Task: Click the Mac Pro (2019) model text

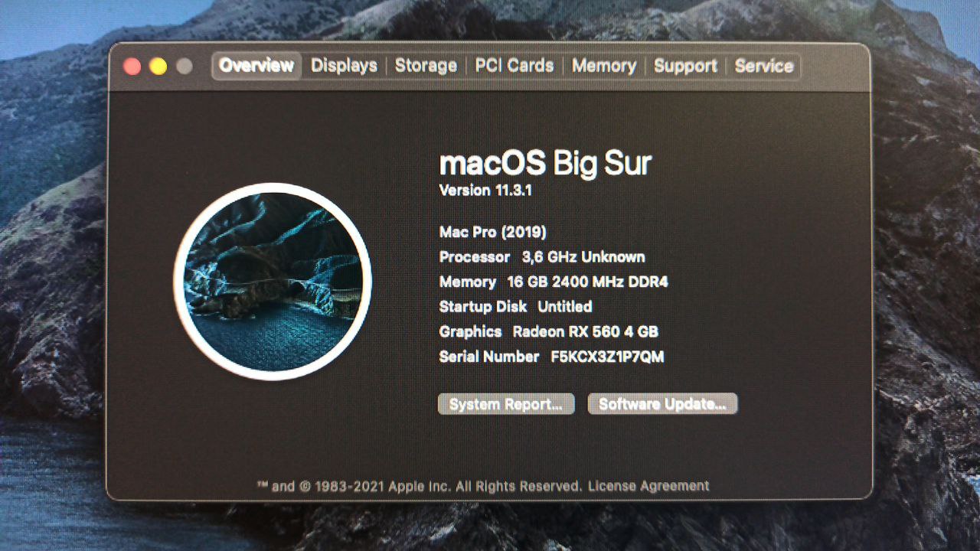Action: pos(493,232)
